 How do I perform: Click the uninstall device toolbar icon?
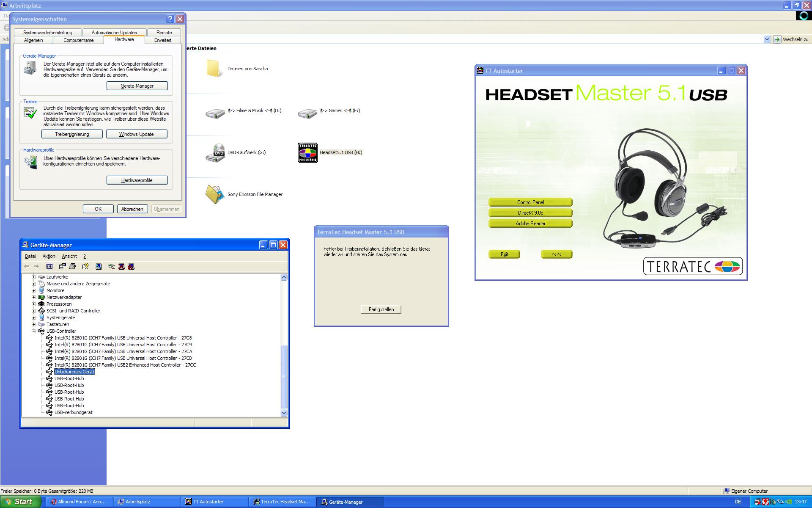coord(121,266)
